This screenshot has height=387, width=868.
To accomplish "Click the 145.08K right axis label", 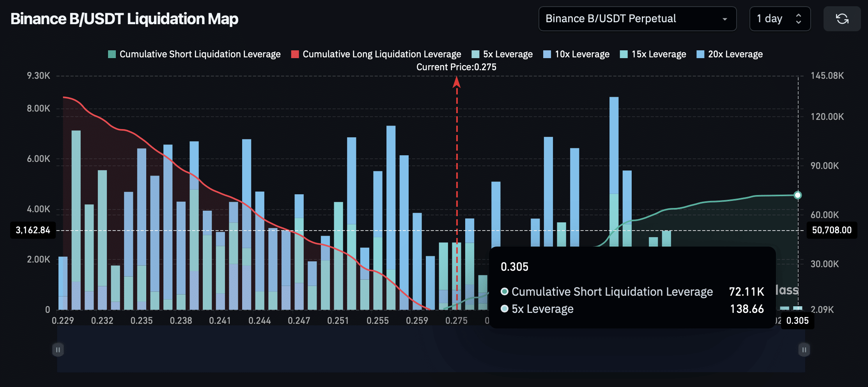I will click(827, 76).
